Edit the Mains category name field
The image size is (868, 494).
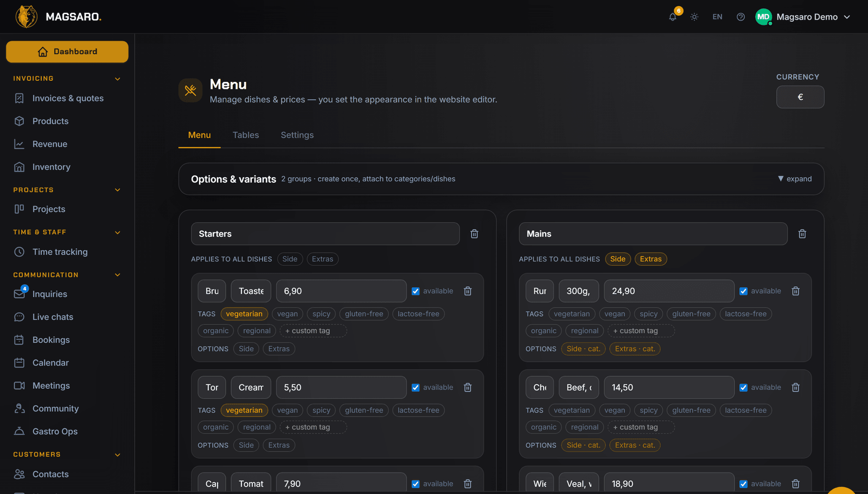click(653, 234)
